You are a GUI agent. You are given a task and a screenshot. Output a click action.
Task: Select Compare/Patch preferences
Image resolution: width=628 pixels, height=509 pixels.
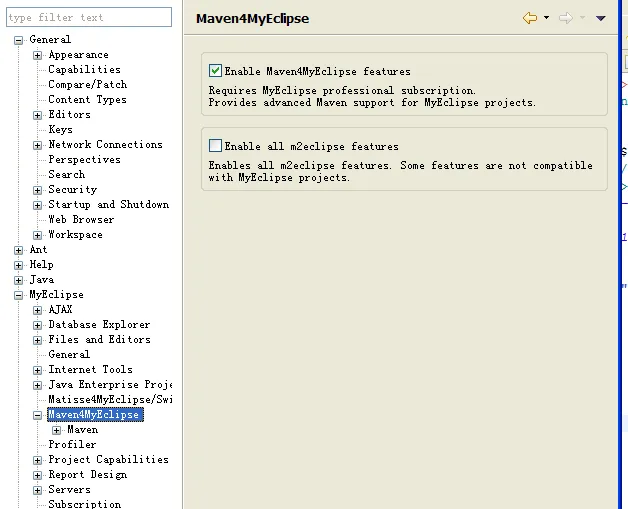[x=87, y=84]
